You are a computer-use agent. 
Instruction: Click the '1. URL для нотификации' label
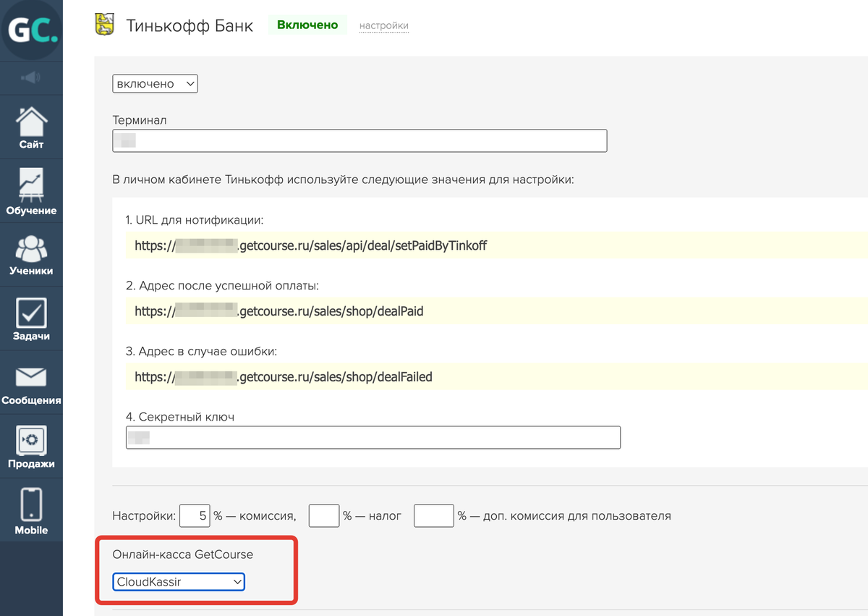point(195,219)
